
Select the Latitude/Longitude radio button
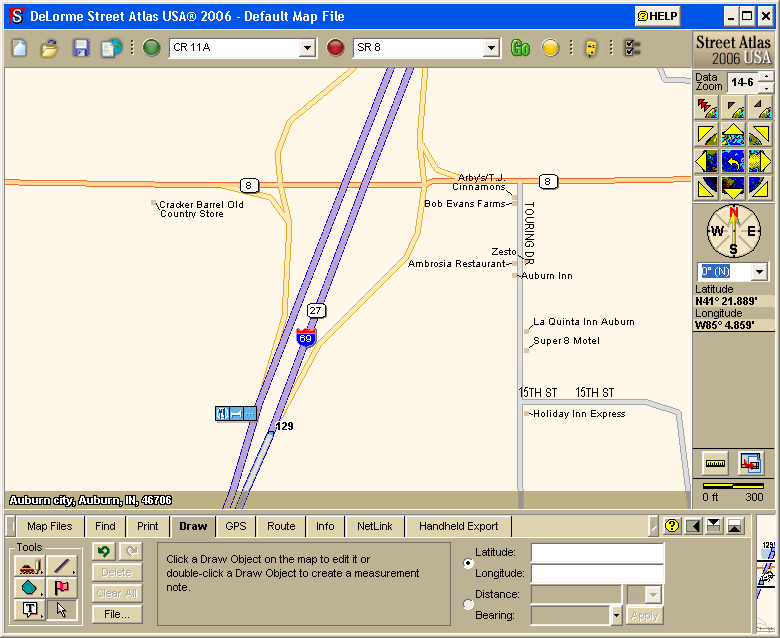(x=468, y=563)
